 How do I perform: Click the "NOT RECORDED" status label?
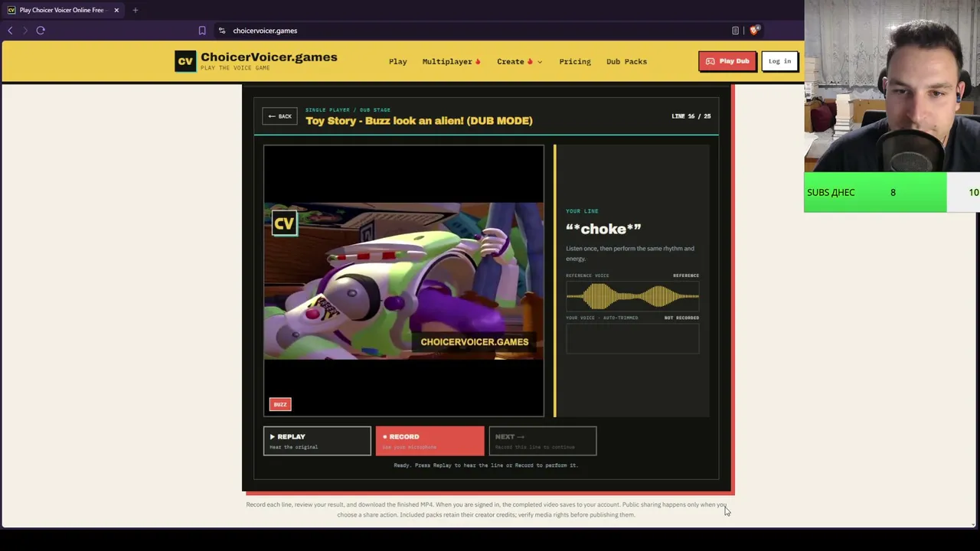681,318
